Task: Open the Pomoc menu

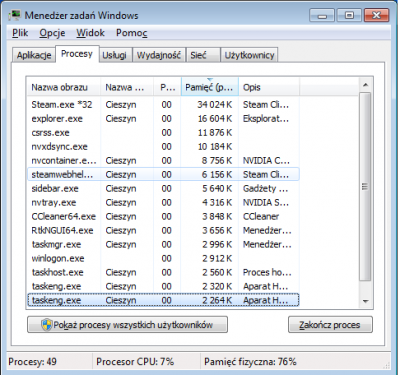Action: 131,33
